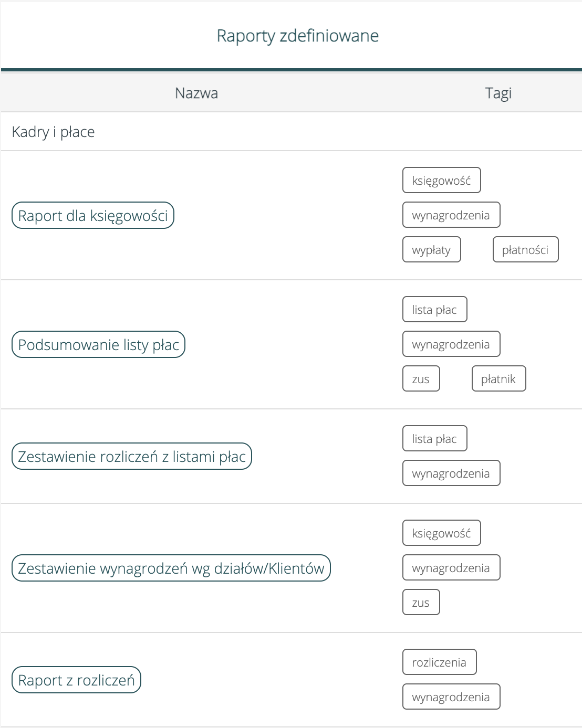The image size is (582, 728).
Task: Open Zestawienie wynagrodzeń wg działów/Klientów report
Action: point(171,568)
